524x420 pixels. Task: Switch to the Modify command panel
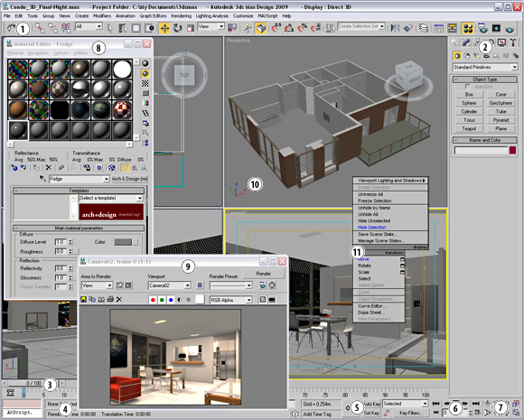[466, 42]
